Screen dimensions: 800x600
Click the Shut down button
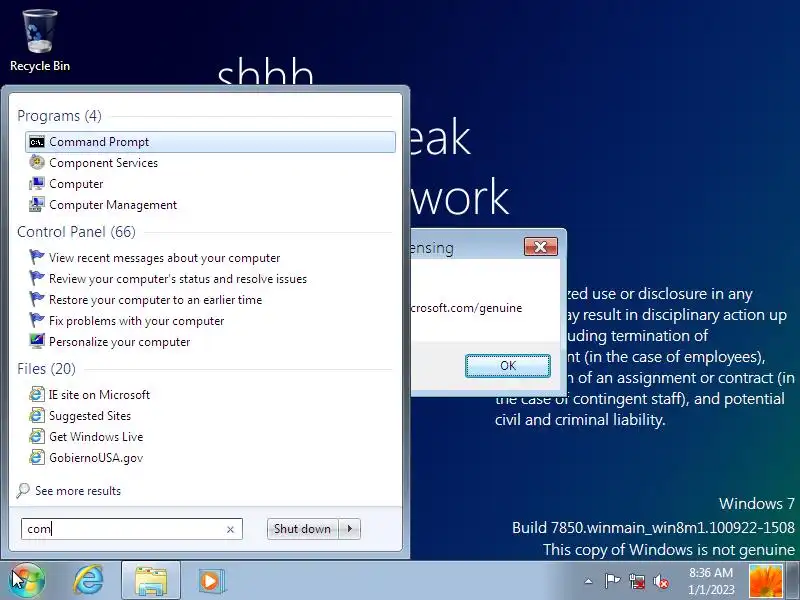tap(302, 529)
